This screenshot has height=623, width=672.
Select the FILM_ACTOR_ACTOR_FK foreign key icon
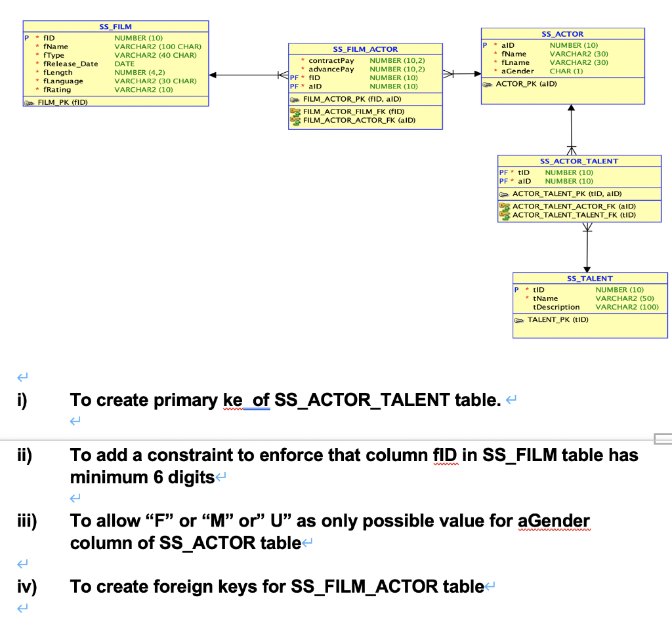[x=295, y=120]
